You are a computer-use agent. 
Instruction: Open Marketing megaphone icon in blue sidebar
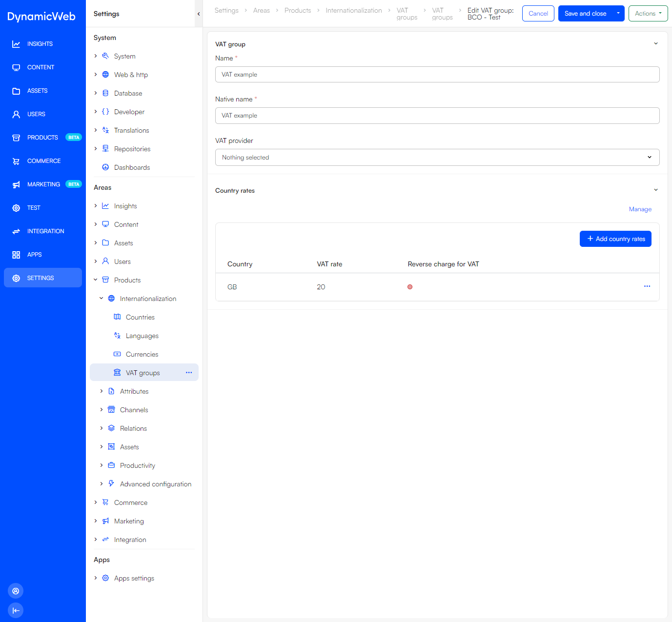pyautogui.click(x=16, y=184)
